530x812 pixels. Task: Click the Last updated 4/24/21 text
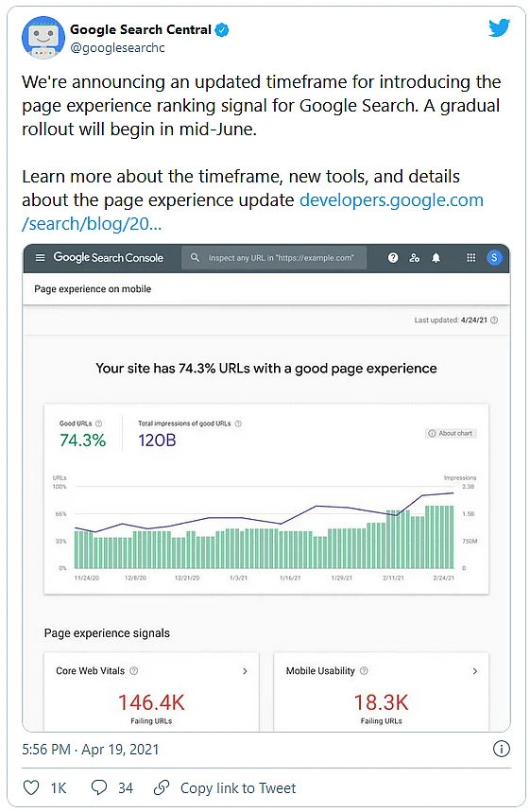click(451, 320)
